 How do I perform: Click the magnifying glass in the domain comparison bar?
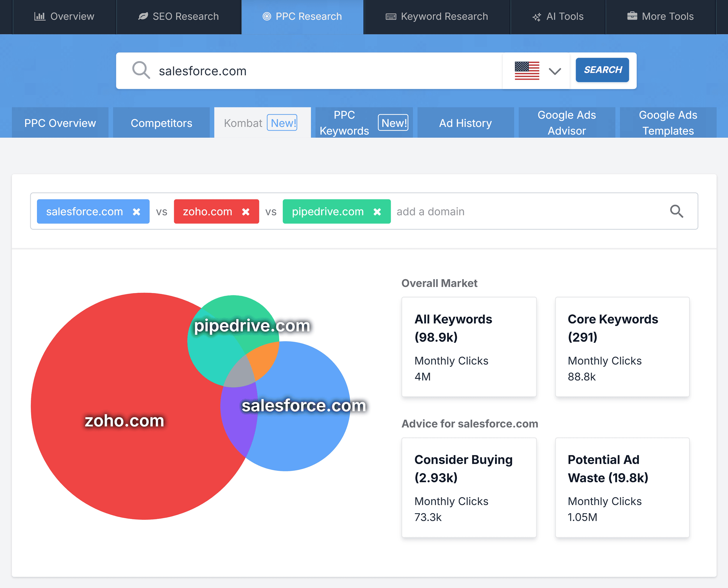676,211
